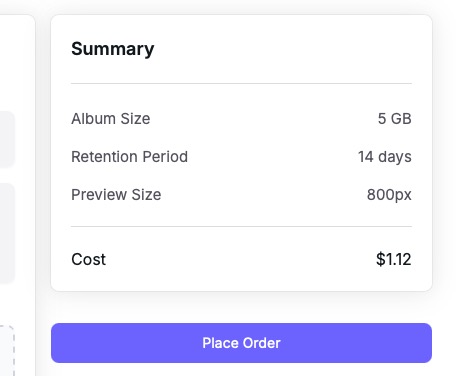
Task: Click the Cost label
Action: (x=89, y=259)
